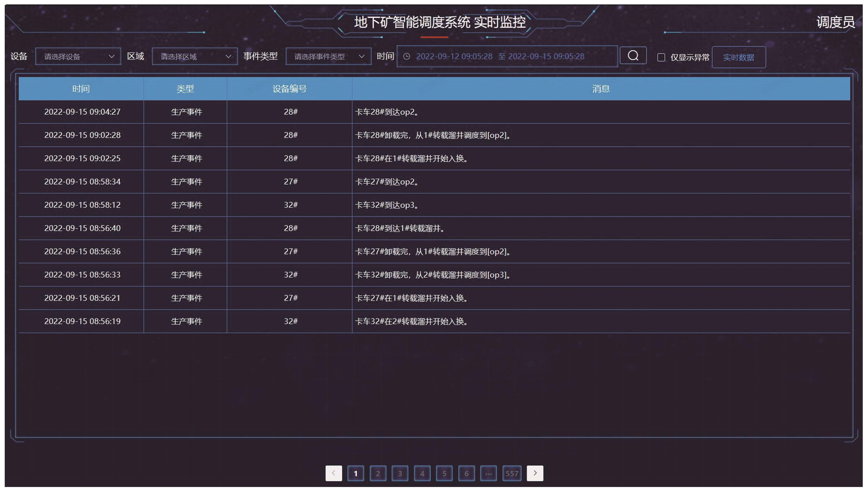This screenshot has height=492, width=868.
Task: Open the 设备 selection dropdown
Action: [x=78, y=57]
